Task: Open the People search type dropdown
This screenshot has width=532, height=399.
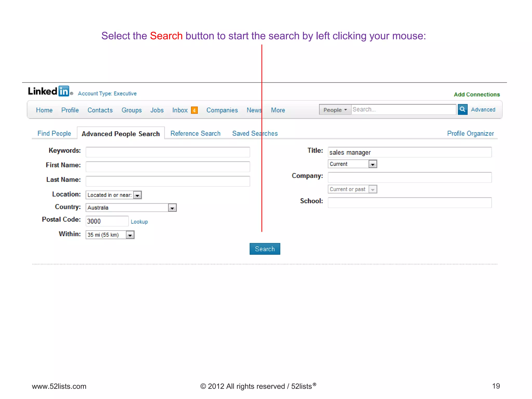Action: point(335,110)
